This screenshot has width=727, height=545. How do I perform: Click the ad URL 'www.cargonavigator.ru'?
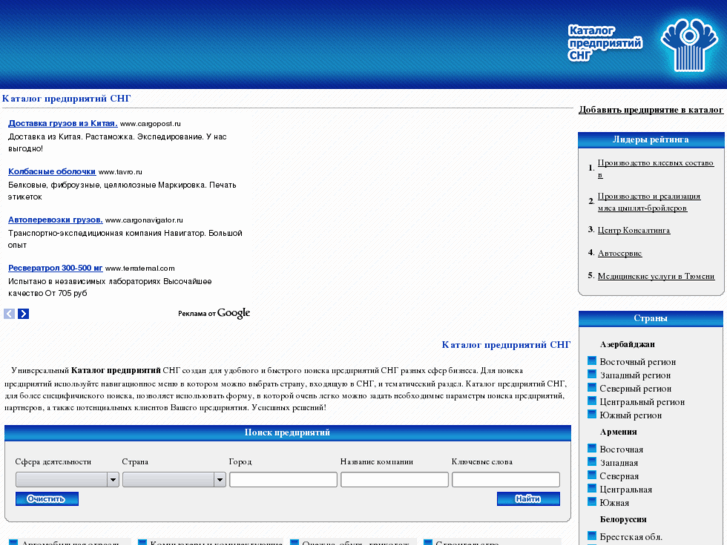144,220
